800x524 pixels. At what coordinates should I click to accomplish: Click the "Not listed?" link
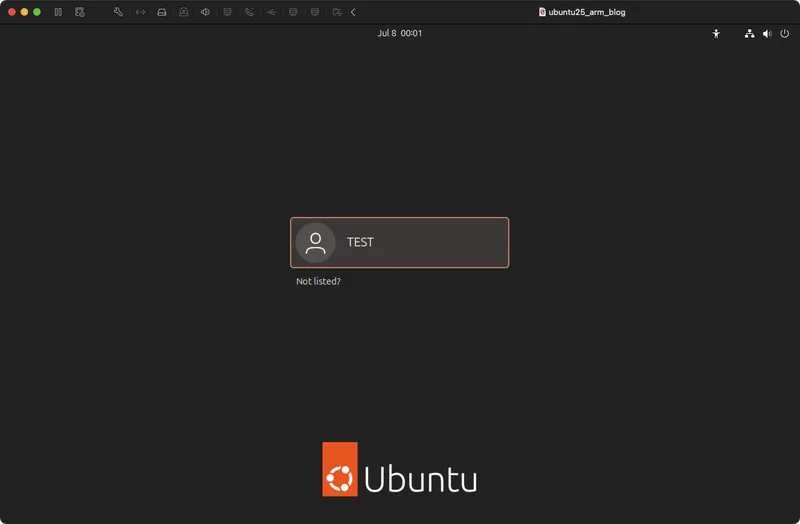click(x=318, y=281)
